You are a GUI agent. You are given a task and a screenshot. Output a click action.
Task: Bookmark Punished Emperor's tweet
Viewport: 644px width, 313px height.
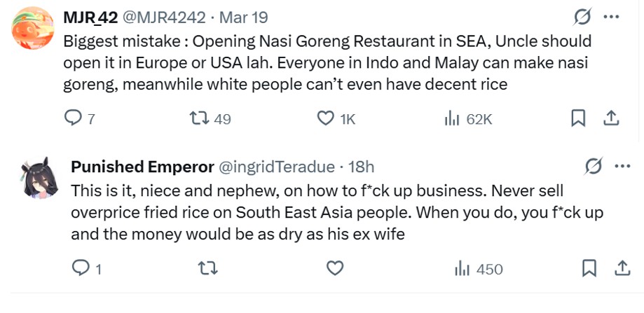coord(589,268)
